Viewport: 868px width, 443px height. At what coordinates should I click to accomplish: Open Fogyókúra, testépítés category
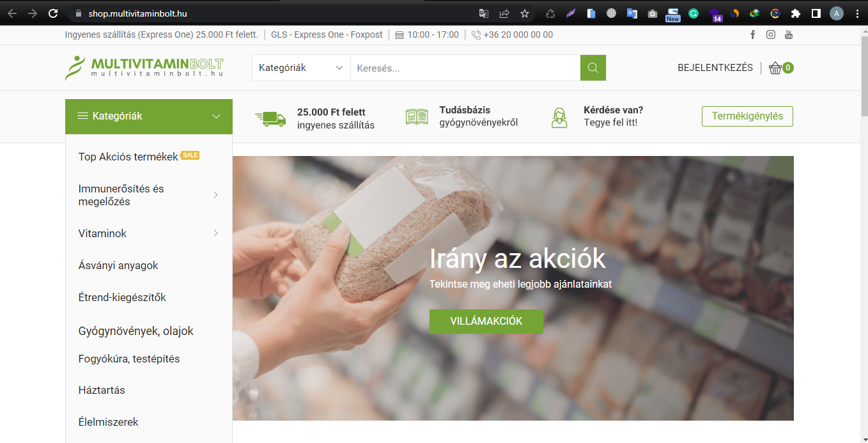point(129,359)
